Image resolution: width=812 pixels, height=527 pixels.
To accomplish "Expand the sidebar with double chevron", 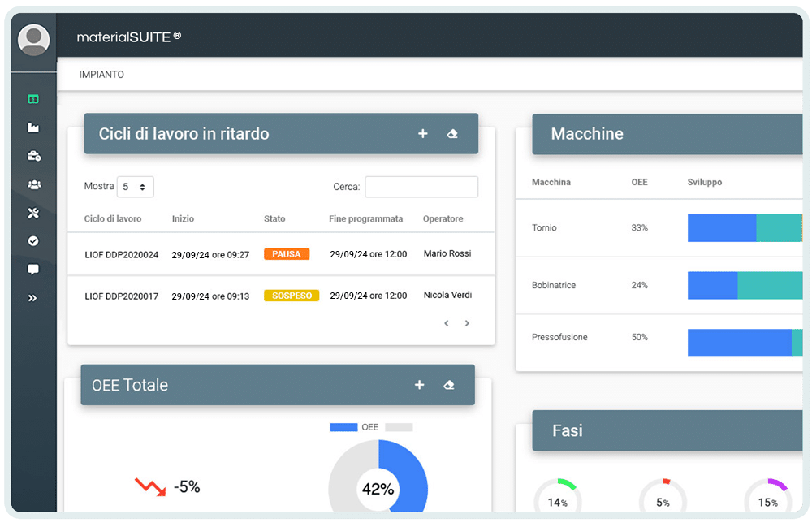I will pyautogui.click(x=33, y=298).
